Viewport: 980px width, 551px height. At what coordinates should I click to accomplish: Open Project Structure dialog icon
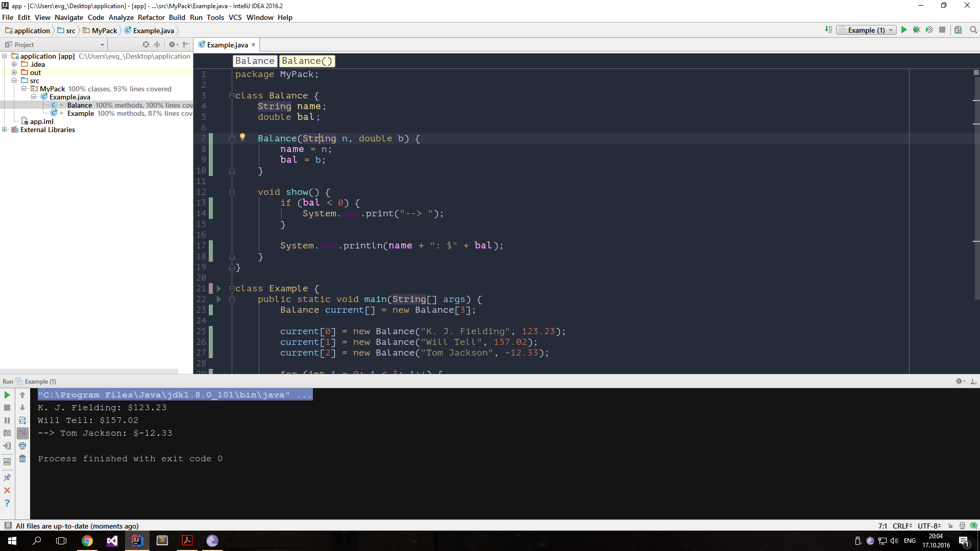pos(958,30)
